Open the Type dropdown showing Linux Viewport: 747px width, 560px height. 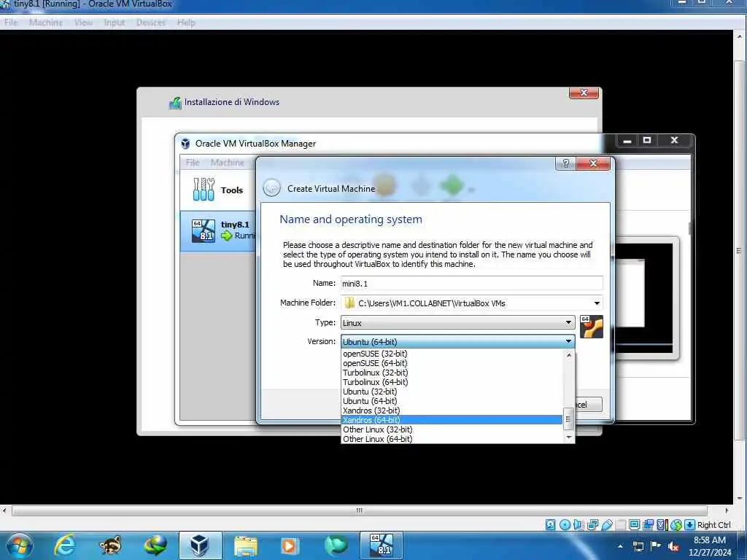(458, 322)
